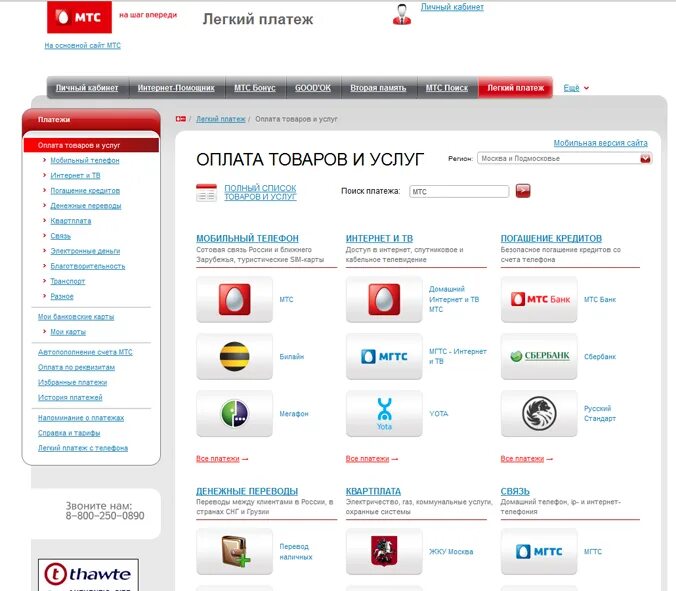Click the home breadcrumb icon

tap(181, 119)
